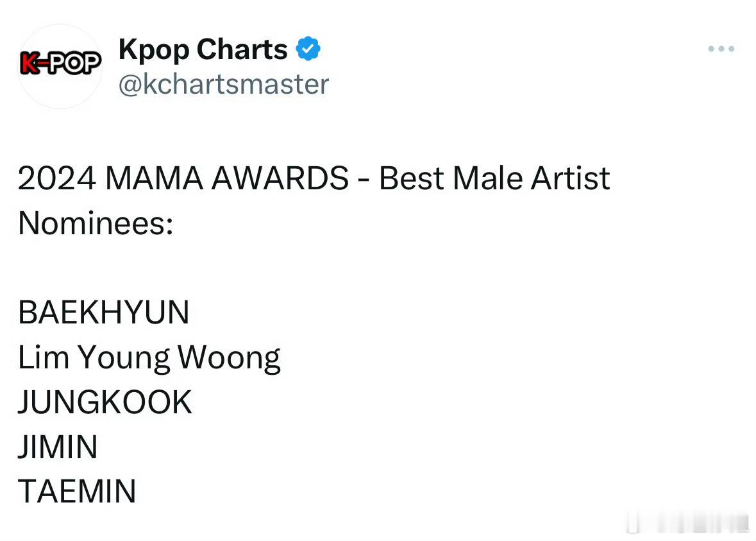
Task: Select the BAEKHYUN nominee line
Action: pyautogui.click(x=104, y=313)
